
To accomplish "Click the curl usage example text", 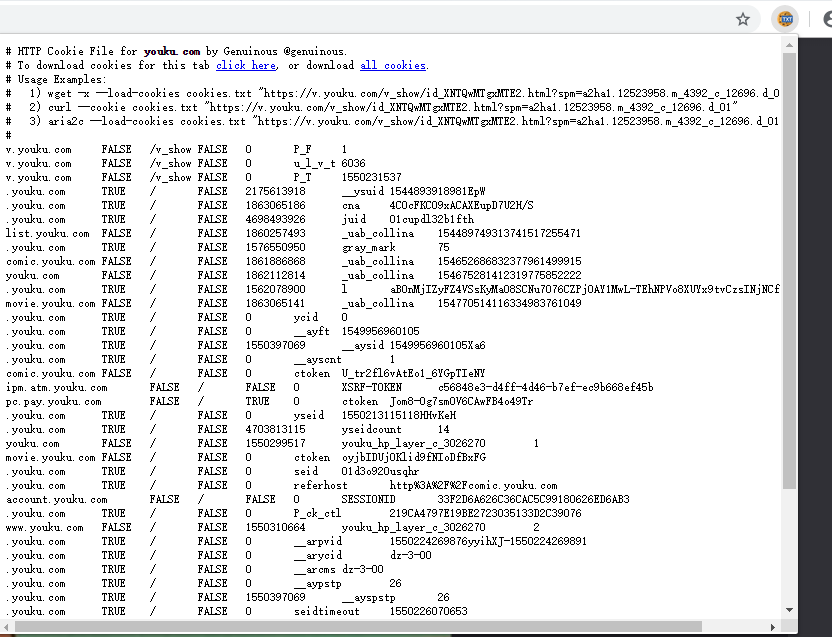I will coord(300,105).
